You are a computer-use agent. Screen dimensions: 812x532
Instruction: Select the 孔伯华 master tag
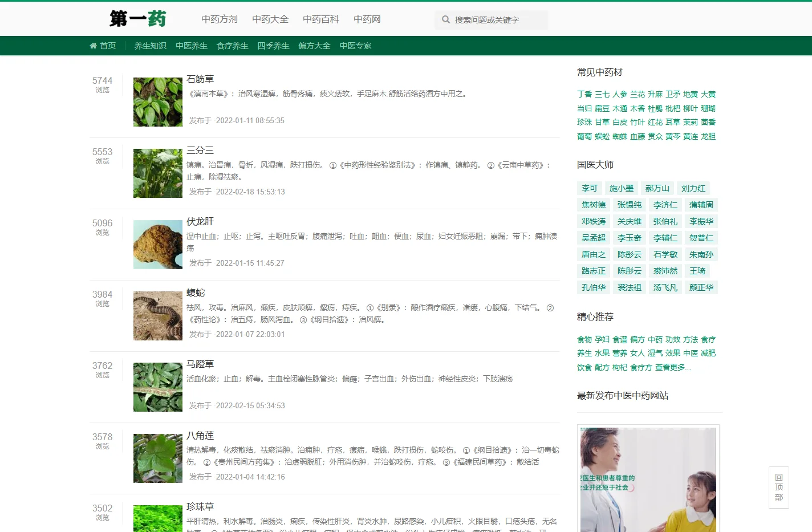pos(594,287)
